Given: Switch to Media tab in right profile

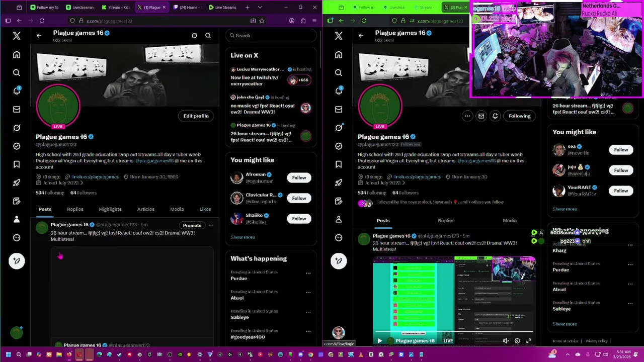Looking at the screenshot, I should tap(510, 220).
